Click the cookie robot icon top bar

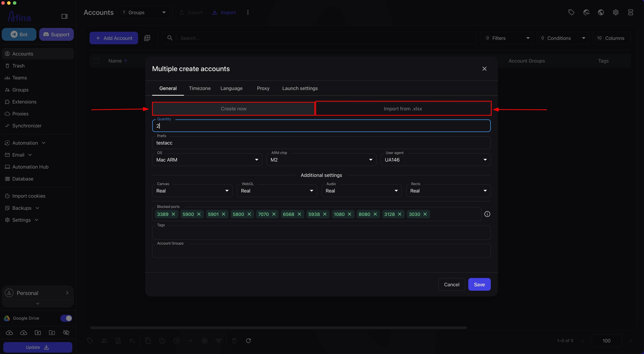tap(586, 13)
